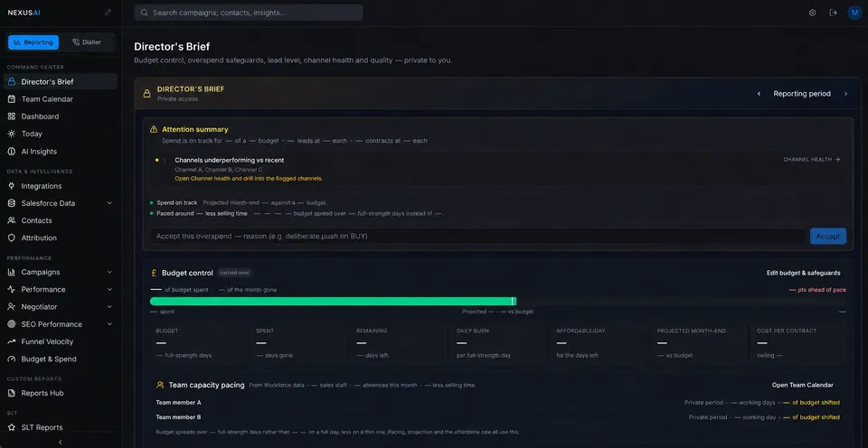Viewport: 868px width, 448px height.
Task: Click the pulse icon for Performance
Action: click(x=12, y=289)
